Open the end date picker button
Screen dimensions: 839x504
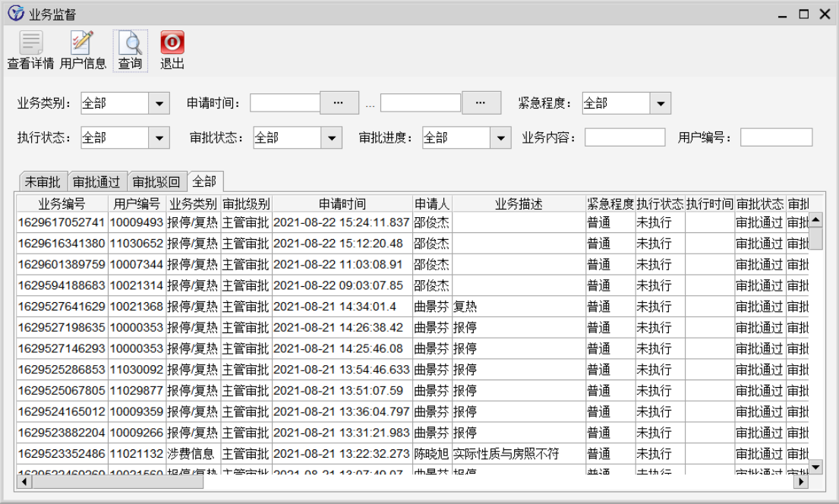point(481,102)
